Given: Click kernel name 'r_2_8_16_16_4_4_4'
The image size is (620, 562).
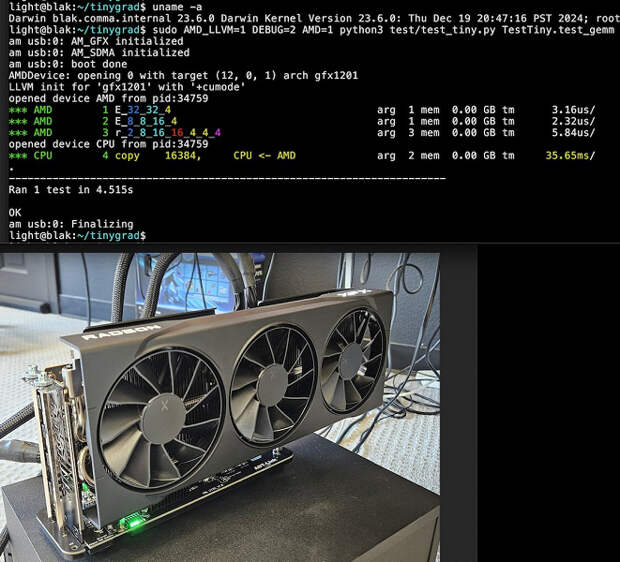Looking at the screenshot, I should pos(168,133).
